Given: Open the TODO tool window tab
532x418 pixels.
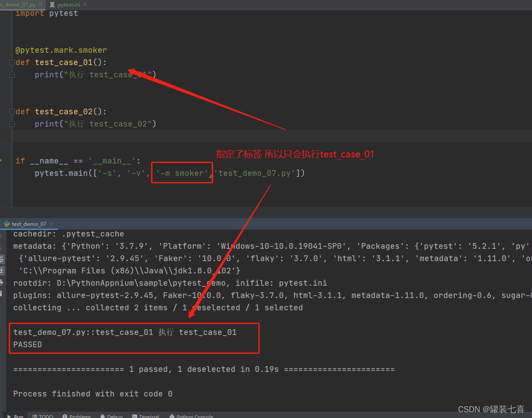Looking at the screenshot, I should [x=42, y=415].
